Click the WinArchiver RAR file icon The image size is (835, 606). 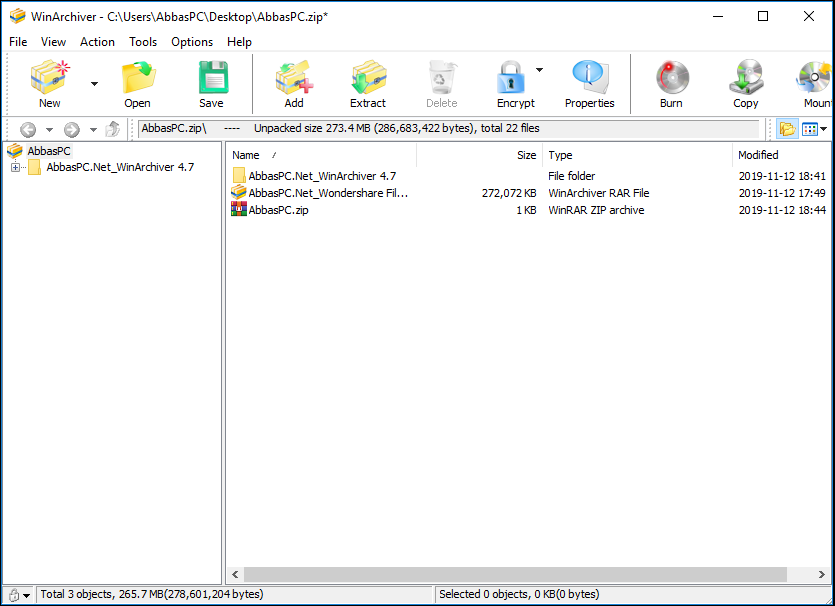239,192
